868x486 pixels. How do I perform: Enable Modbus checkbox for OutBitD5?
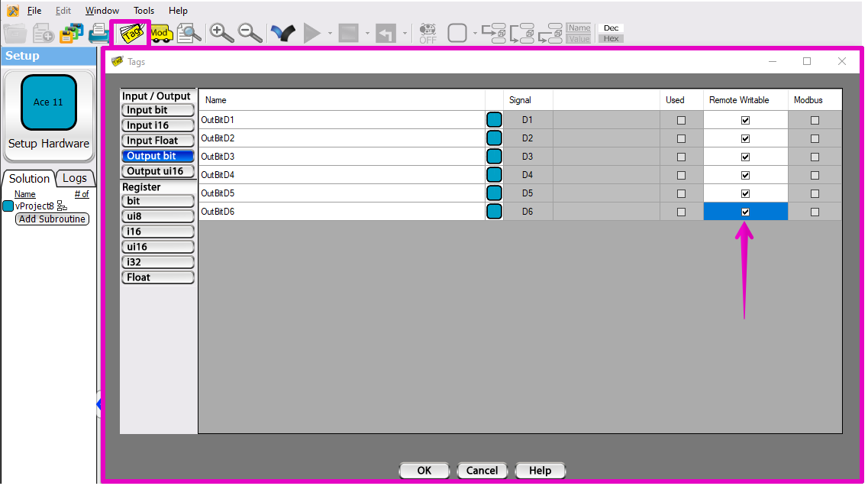[x=815, y=193]
